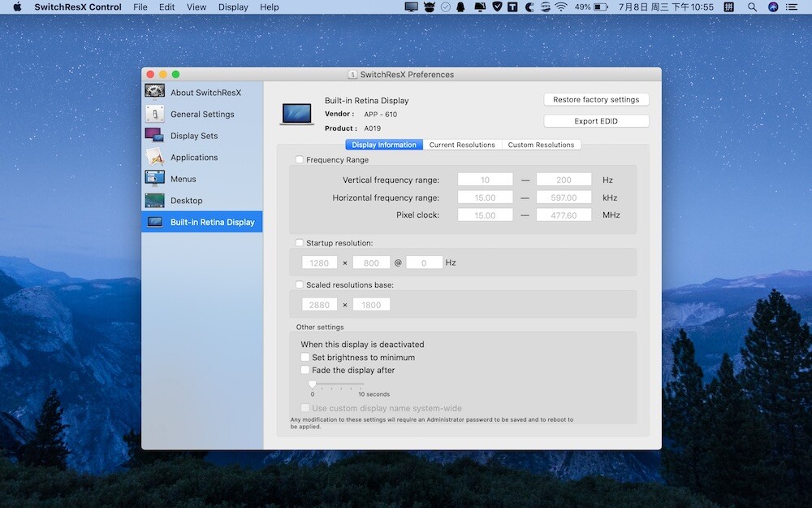Open Notification Center list icon
Image resolution: width=812 pixels, height=508 pixels.
point(792,7)
